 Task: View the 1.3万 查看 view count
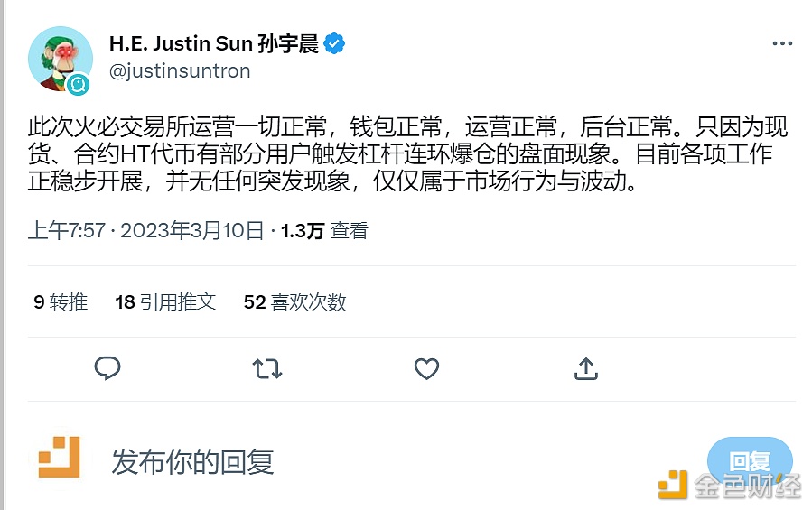[324, 231]
